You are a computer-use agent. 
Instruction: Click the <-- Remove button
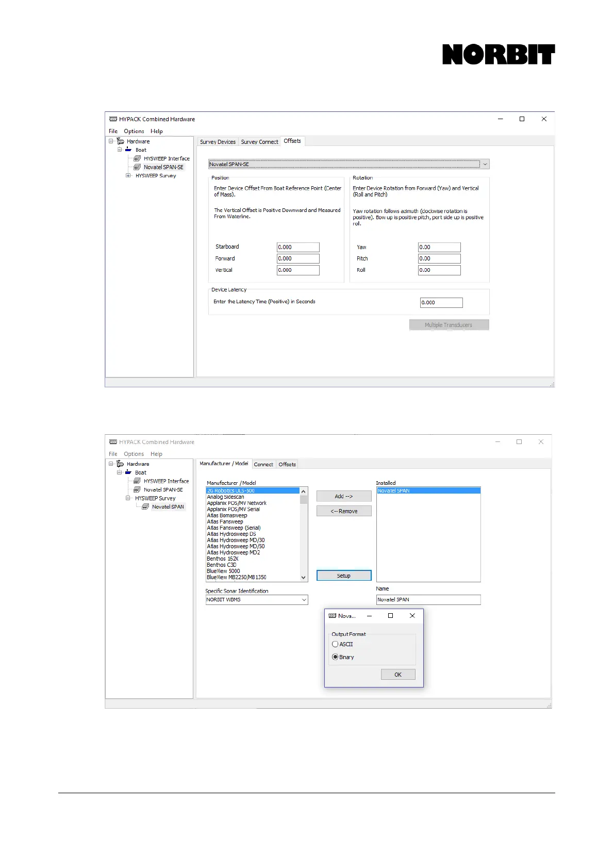344,511
